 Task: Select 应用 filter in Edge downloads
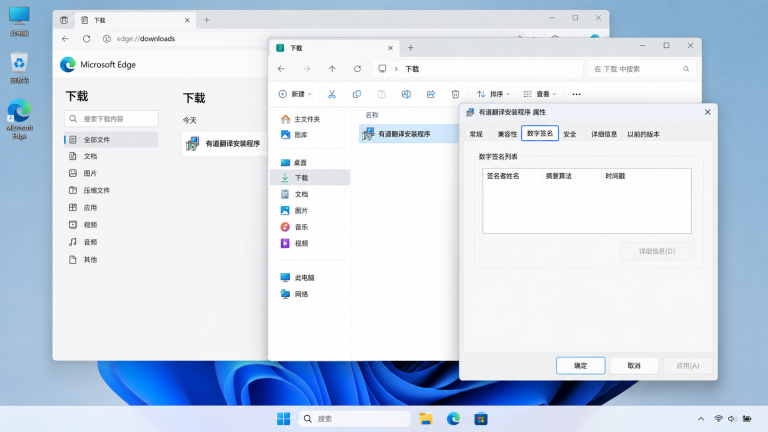[x=111, y=208]
